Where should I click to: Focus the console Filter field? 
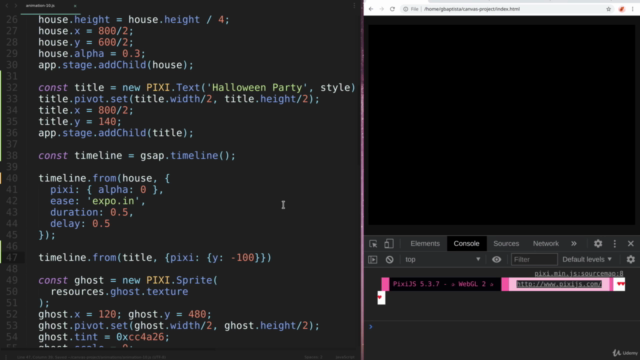534,260
